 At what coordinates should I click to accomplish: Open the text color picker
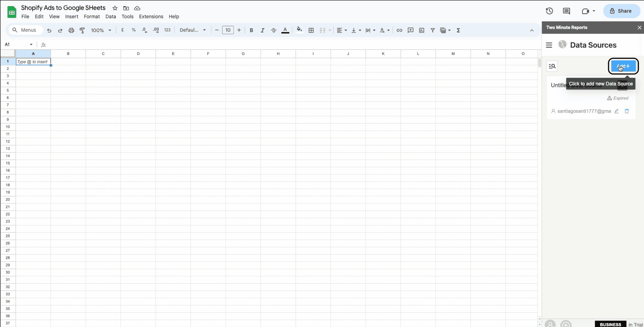click(x=285, y=30)
